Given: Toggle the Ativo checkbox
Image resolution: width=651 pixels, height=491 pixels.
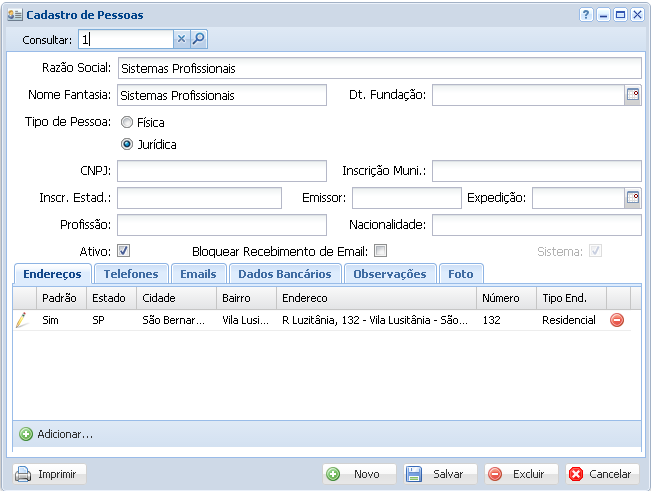Looking at the screenshot, I should tap(124, 251).
